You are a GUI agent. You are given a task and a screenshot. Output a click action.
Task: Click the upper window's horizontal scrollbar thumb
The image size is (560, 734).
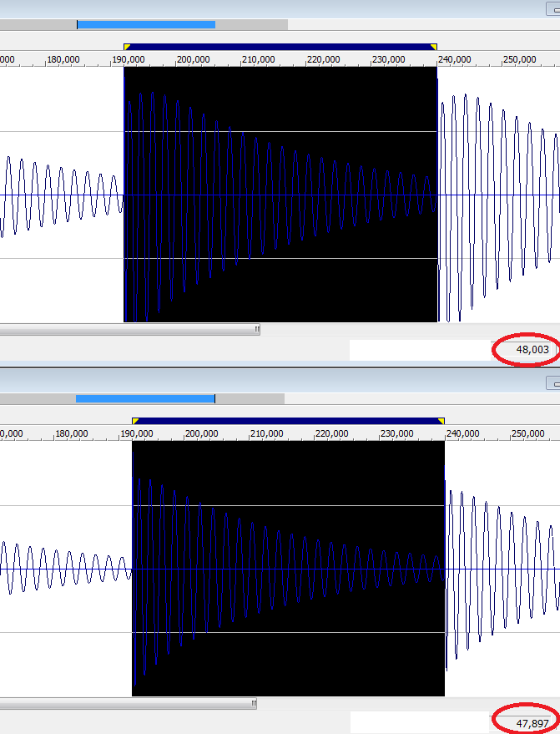129,330
